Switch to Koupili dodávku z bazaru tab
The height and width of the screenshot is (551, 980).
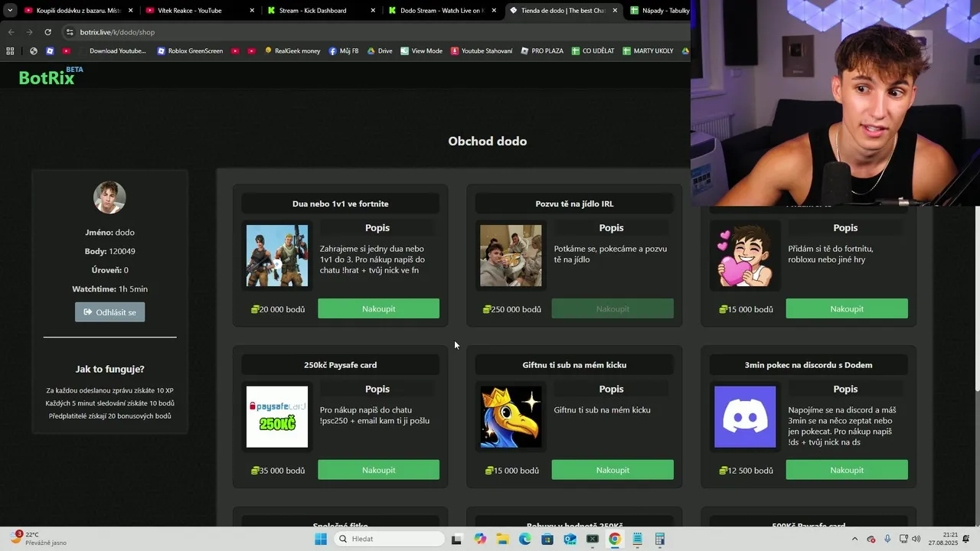pos(73,11)
